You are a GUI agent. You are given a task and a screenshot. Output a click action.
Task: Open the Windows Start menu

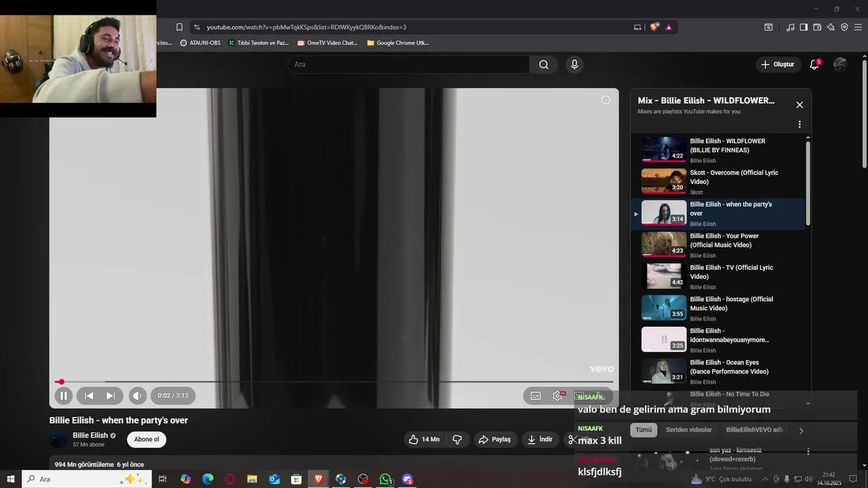[x=11, y=479]
